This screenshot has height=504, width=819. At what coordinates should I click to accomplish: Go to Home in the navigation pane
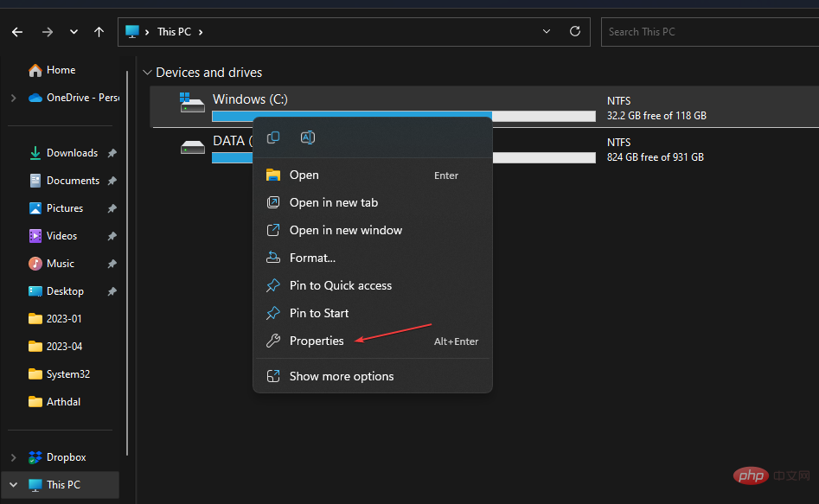point(60,69)
